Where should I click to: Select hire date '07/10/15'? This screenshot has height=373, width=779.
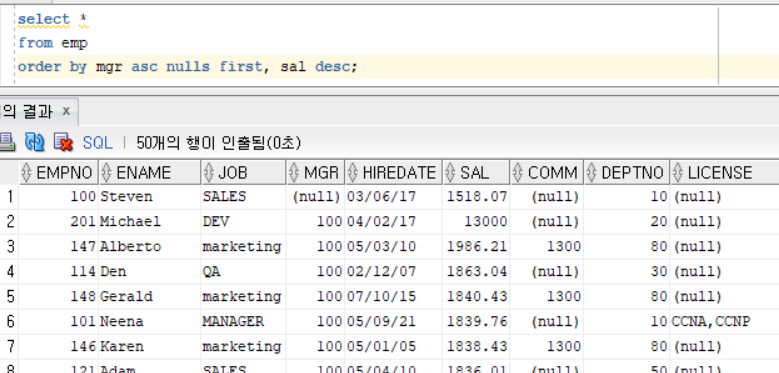point(393,297)
